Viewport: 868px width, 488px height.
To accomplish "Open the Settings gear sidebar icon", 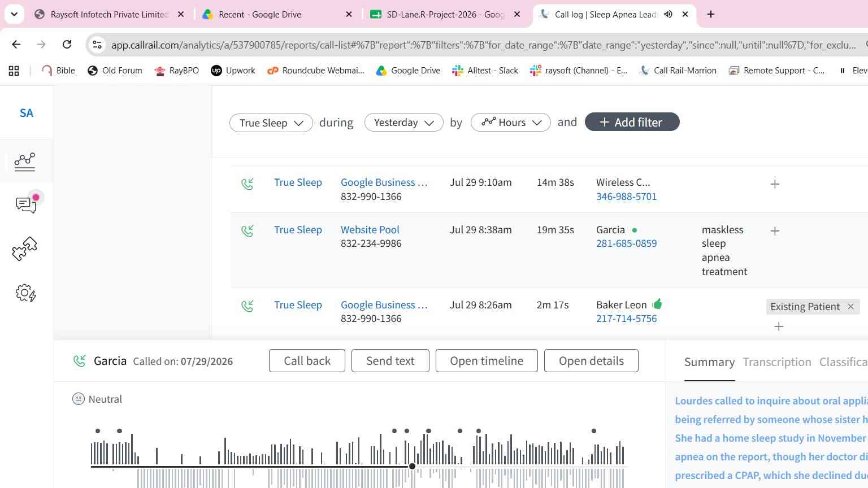I will point(26,293).
